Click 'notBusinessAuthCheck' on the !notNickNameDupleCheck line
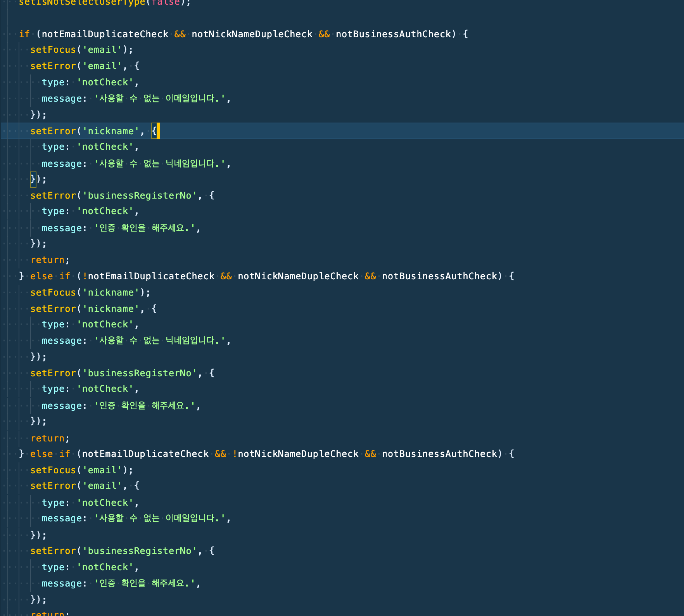 click(x=439, y=454)
